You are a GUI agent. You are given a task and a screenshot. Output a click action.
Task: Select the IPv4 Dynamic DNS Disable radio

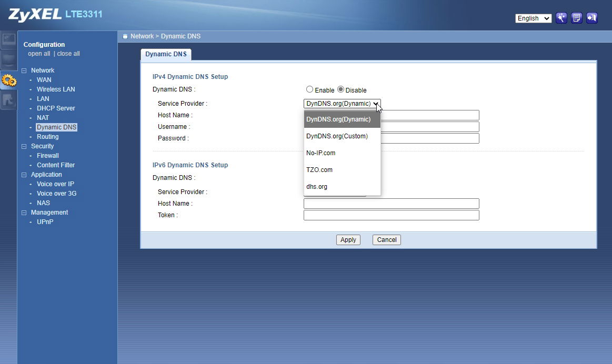click(340, 90)
